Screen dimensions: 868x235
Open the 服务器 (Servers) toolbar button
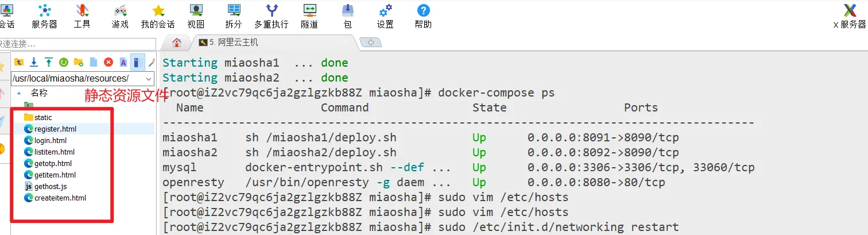pyautogui.click(x=44, y=16)
